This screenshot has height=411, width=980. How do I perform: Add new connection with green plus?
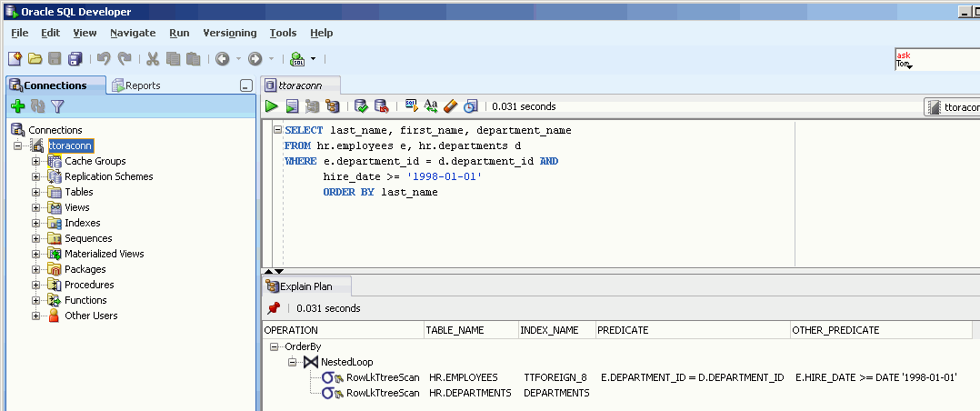[x=17, y=106]
